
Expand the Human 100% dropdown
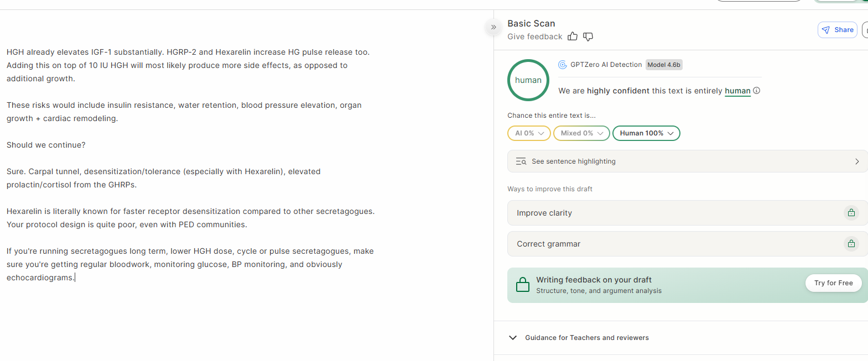point(646,133)
